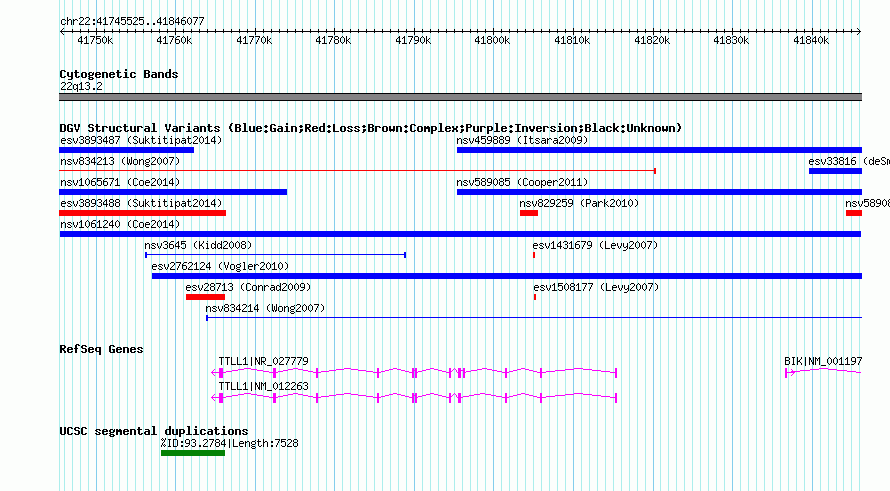Click the 41840k ruler tick label
This screenshot has width=890, height=491.
[x=811, y=40]
